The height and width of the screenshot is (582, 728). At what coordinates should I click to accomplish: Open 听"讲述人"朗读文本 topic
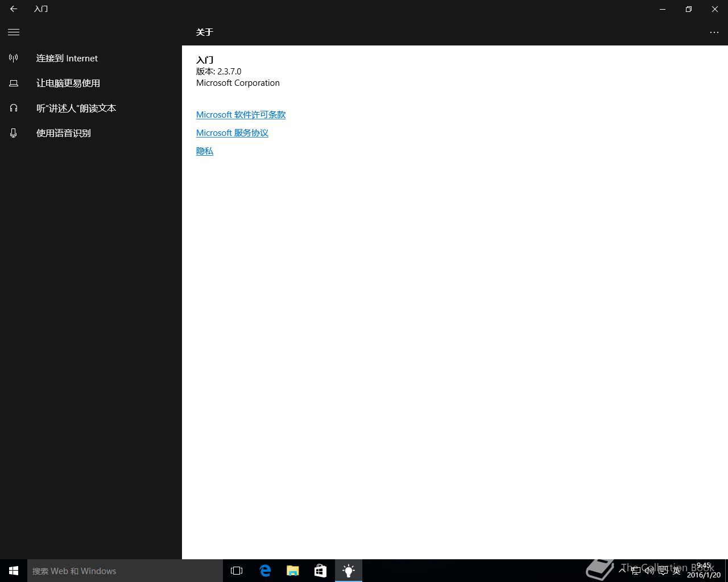point(76,108)
